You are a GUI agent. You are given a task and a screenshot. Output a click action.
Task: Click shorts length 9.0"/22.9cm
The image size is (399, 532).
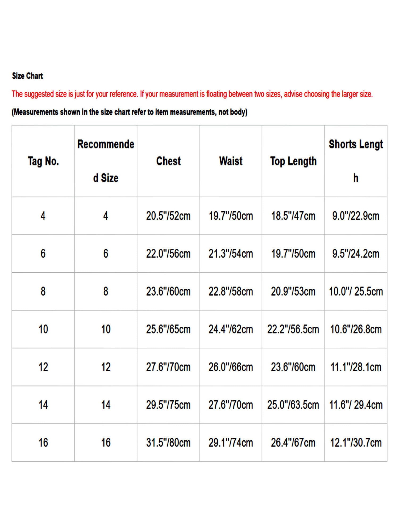(x=356, y=216)
